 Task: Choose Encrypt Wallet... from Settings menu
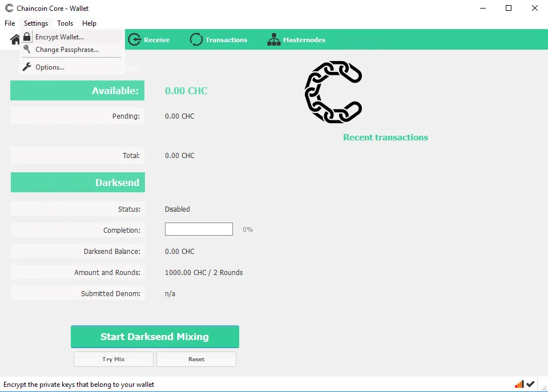click(72, 37)
